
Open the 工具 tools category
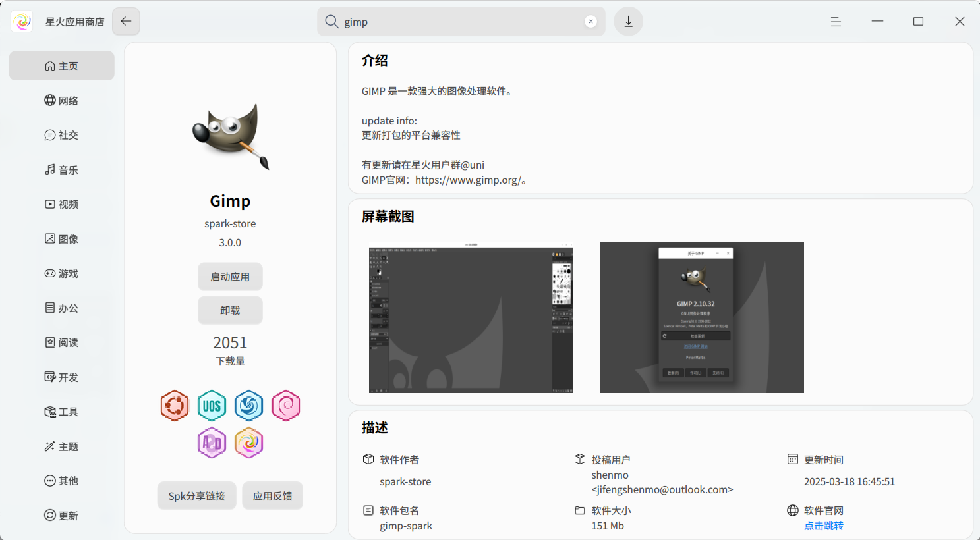click(61, 412)
